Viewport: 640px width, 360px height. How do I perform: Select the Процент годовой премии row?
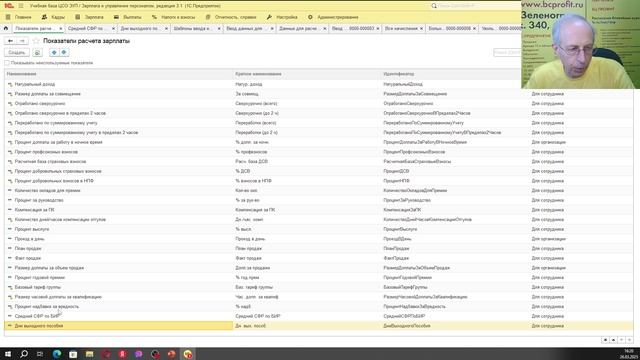pos(318,278)
